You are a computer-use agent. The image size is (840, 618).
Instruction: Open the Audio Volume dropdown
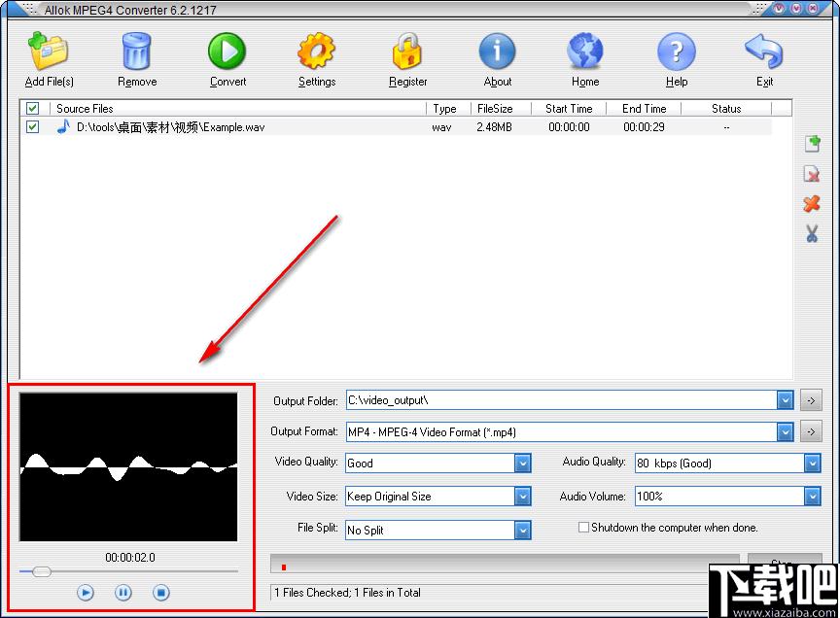[x=812, y=497]
